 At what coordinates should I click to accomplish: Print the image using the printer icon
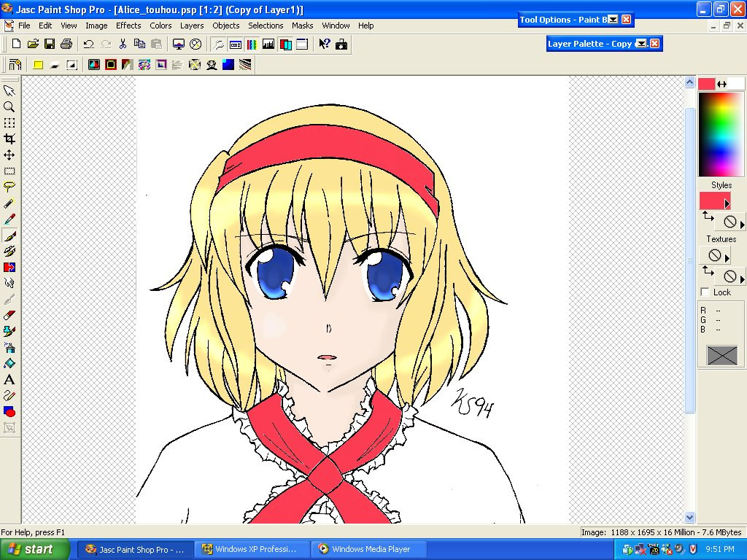(x=66, y=44)
